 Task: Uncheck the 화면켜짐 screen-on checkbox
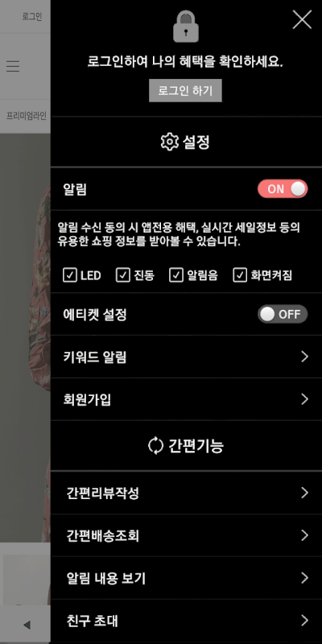coord(240,275)
